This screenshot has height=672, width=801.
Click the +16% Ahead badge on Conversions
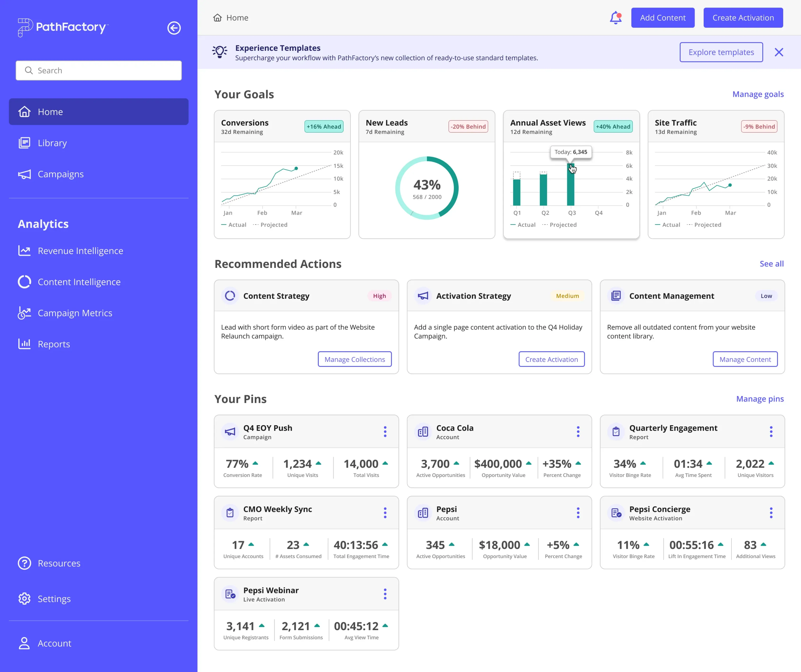[324, 126]
